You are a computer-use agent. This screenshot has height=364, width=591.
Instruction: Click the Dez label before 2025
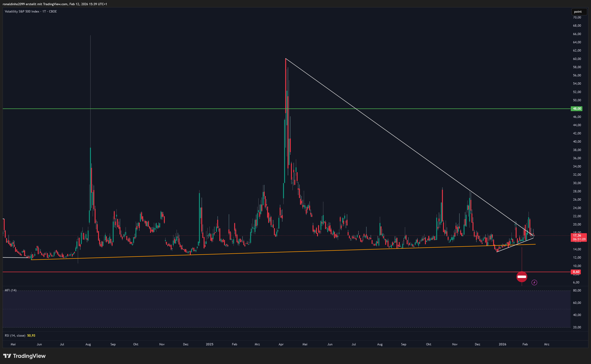point(186,344)
